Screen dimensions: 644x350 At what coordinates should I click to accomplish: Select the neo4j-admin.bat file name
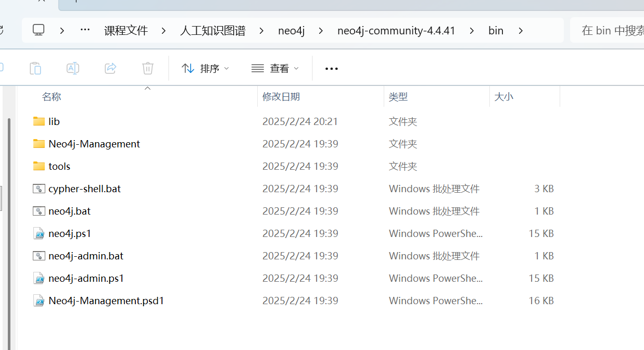coord(86,256)
